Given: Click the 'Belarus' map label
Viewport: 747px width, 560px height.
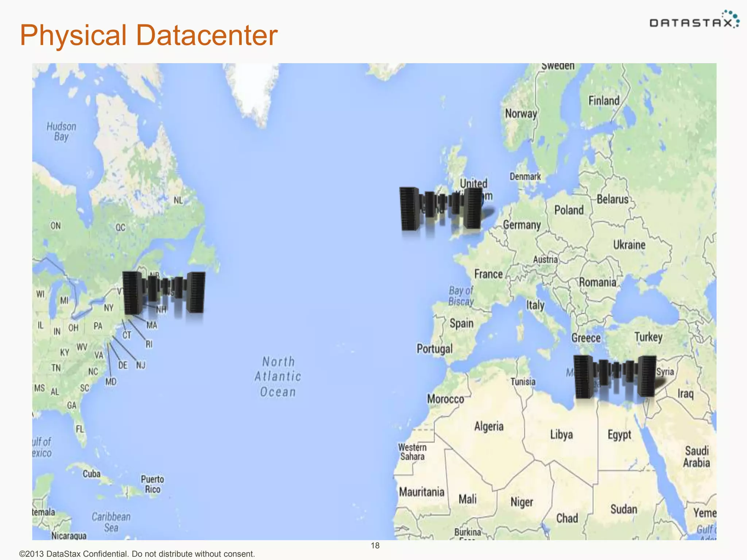Looking at the screenshot, I should coord(613,199).
